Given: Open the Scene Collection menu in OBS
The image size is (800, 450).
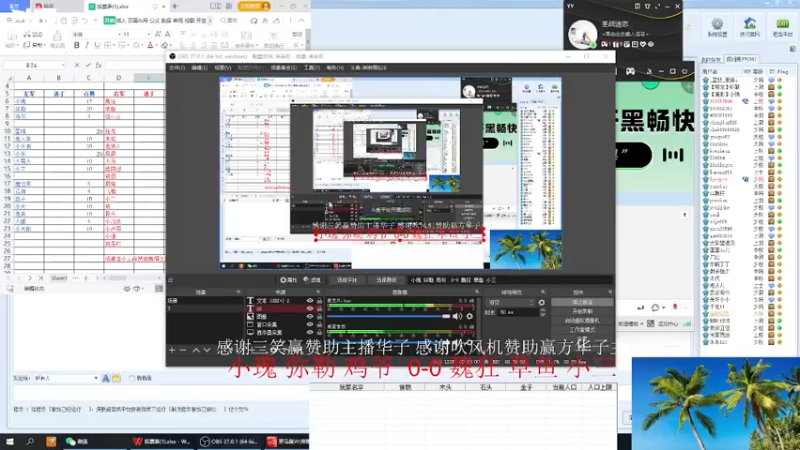Looking at the screenshot, I should [284, 68].
